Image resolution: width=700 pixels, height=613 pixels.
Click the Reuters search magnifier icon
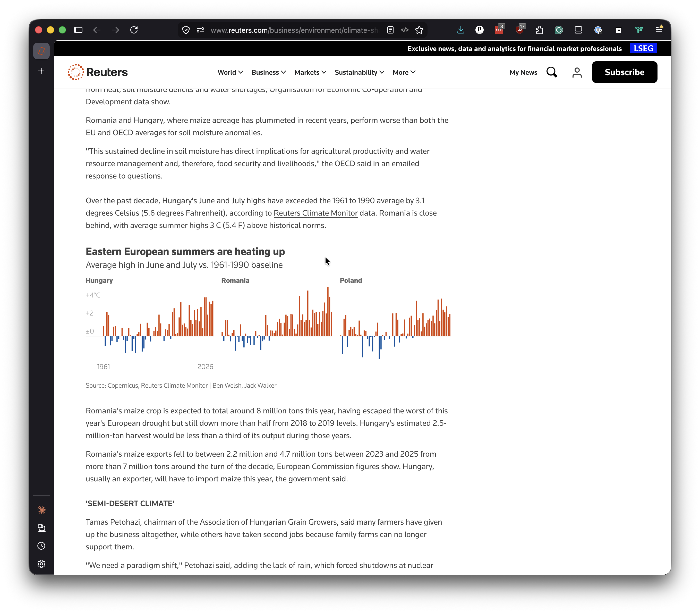pyautogui.click(x=552, y=72)
